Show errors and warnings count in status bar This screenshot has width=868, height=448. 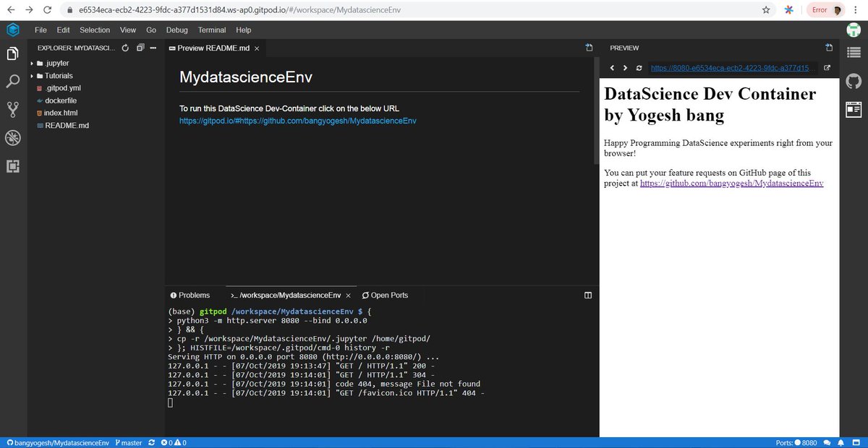pos(174,442)
